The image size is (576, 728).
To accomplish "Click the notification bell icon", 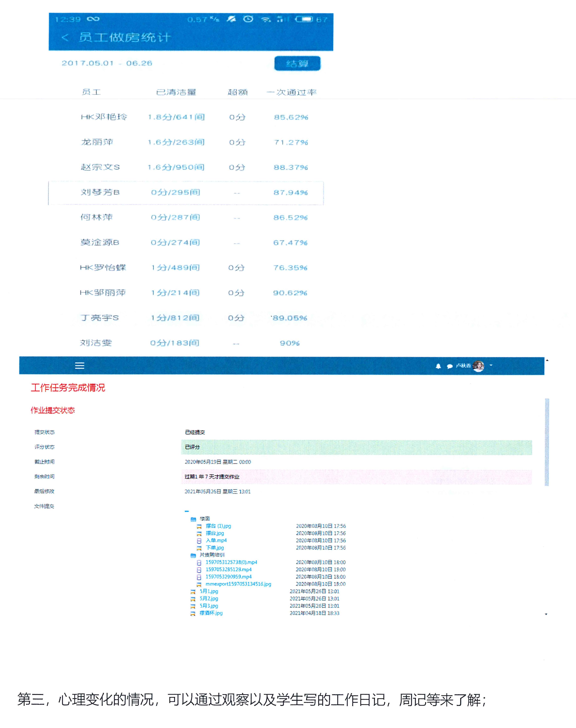I will click(x=438, y=366).
